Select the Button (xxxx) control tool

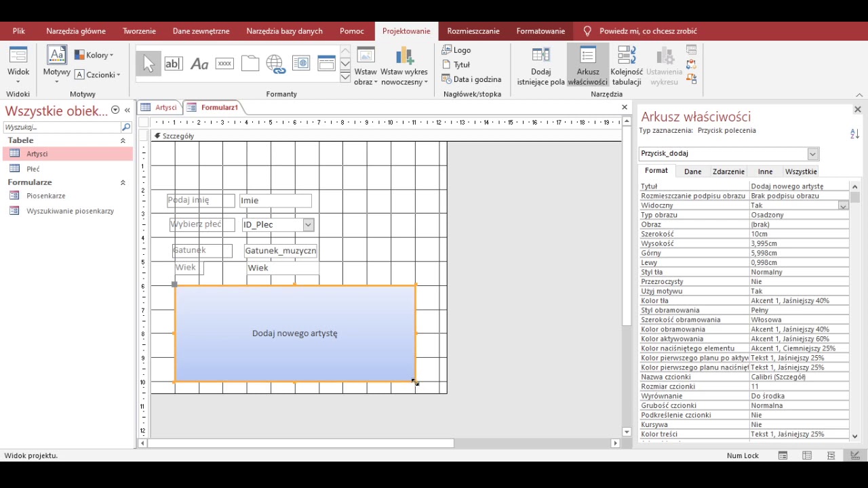coord(224,64)
